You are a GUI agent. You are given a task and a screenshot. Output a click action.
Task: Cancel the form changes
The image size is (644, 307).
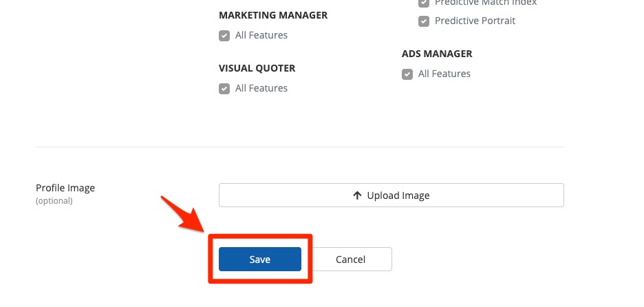(350, 260)
